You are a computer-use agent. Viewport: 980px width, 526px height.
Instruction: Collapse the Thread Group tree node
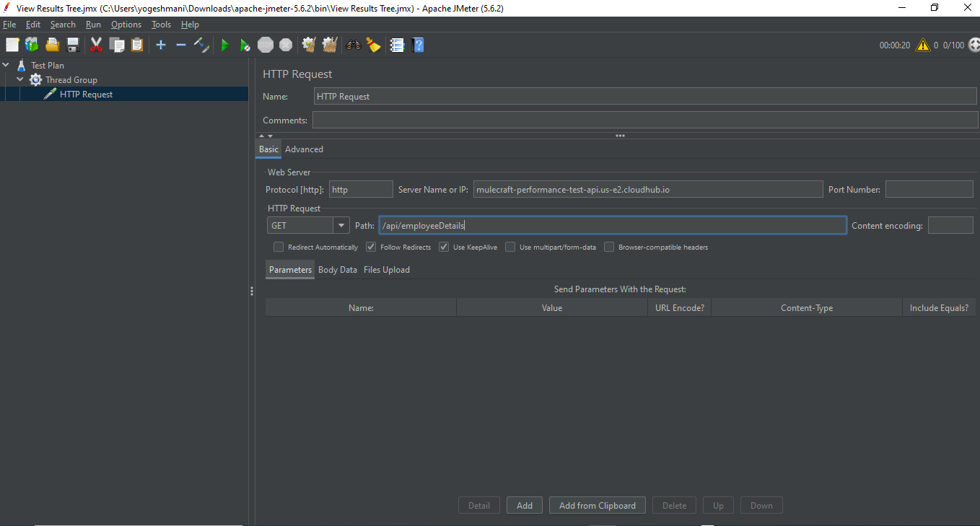(20, 79)
